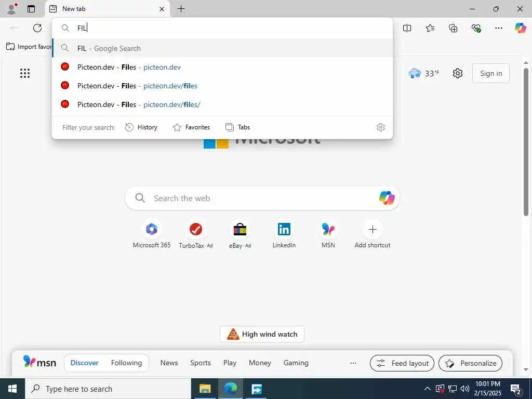Select Picteon.dev Files suggestion for picteon.dev
This screenshot has height=399, width=532.
222,67
